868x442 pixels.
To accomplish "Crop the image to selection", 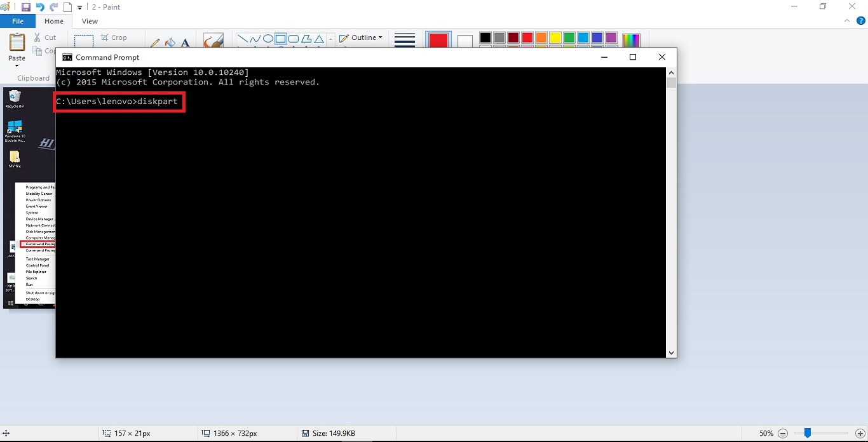I will pos(114,37).
